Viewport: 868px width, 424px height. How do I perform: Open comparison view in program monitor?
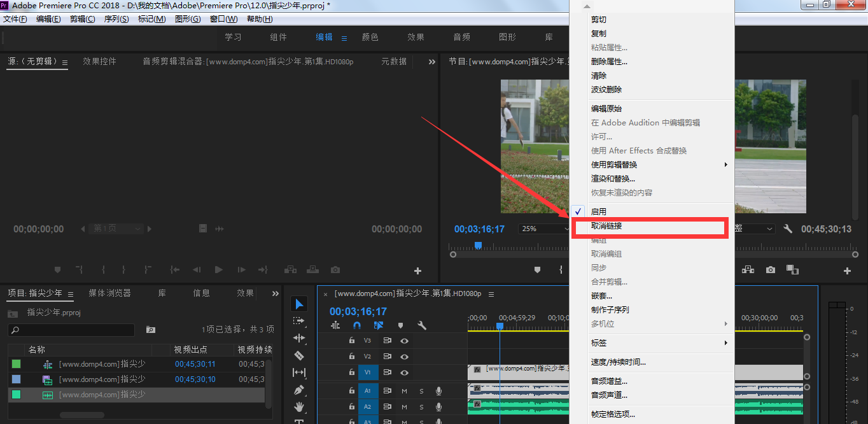coord(792,270)
